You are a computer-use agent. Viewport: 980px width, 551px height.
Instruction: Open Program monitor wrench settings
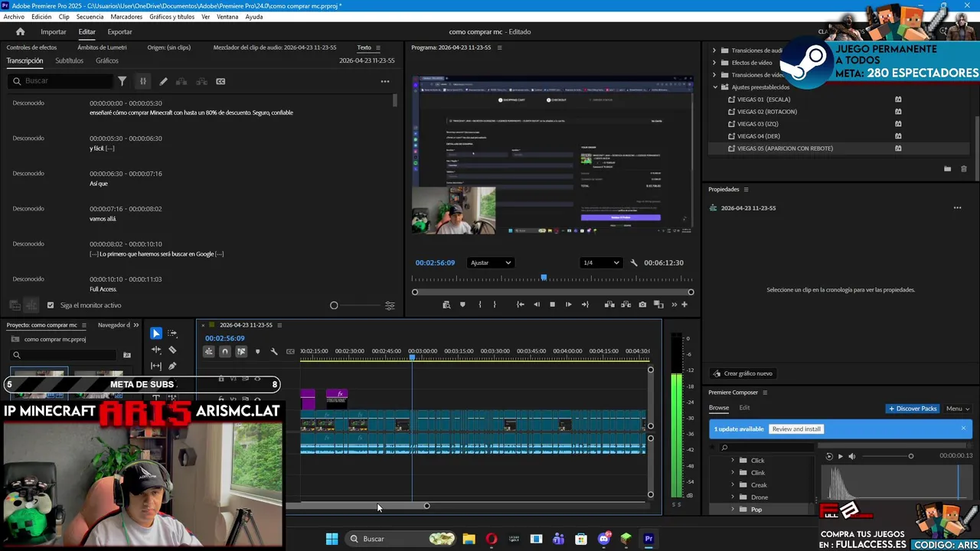[634, 262]
